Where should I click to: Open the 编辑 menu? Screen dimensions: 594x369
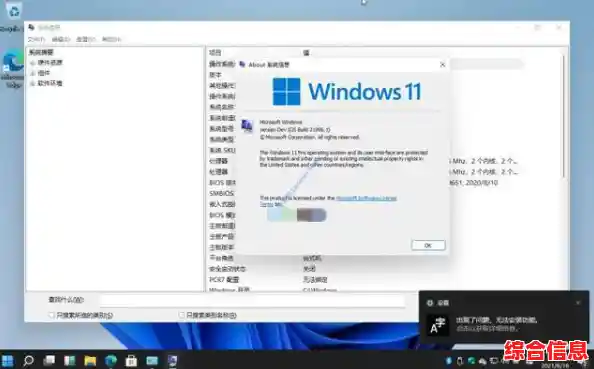tap(61, 39)
